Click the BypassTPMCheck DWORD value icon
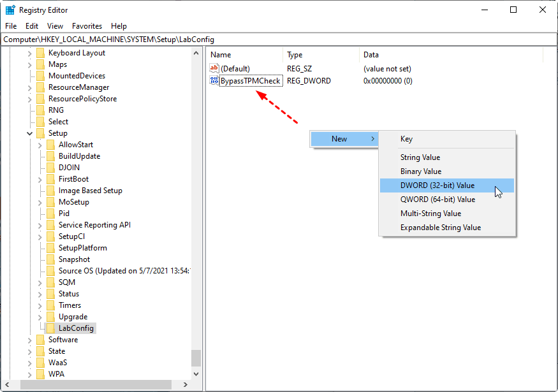The image size is (558, 392). pyautogui.click(x=214, y=81)
